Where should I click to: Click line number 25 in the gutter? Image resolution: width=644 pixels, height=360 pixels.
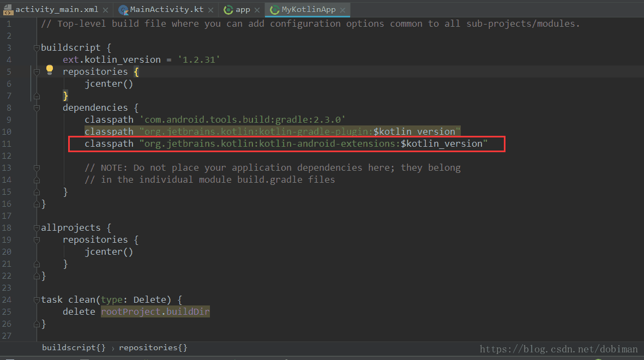coord(7,312)
